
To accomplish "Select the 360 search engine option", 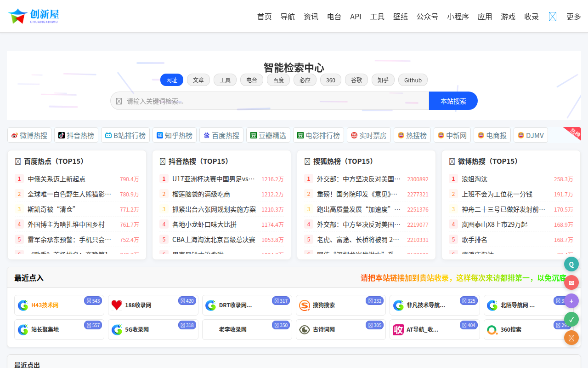I will (x=331, y=80).
